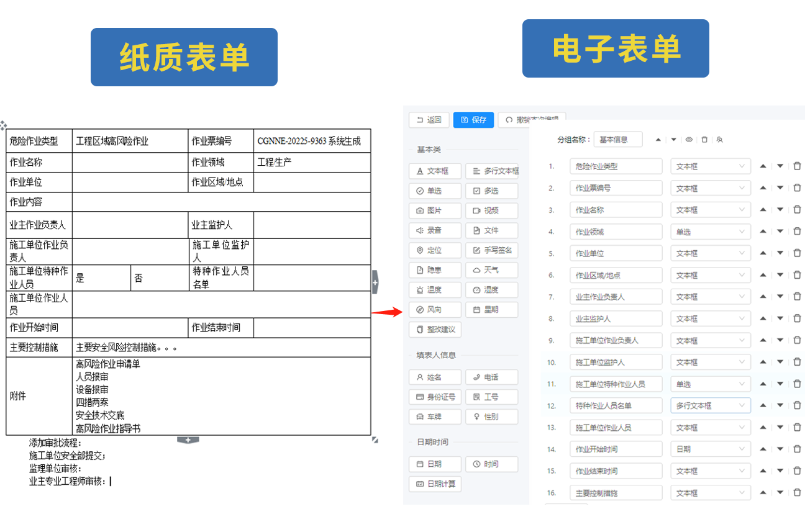Add a 单选 radio component
This screenshot has height=532, width=805.
tap(435, 191)
